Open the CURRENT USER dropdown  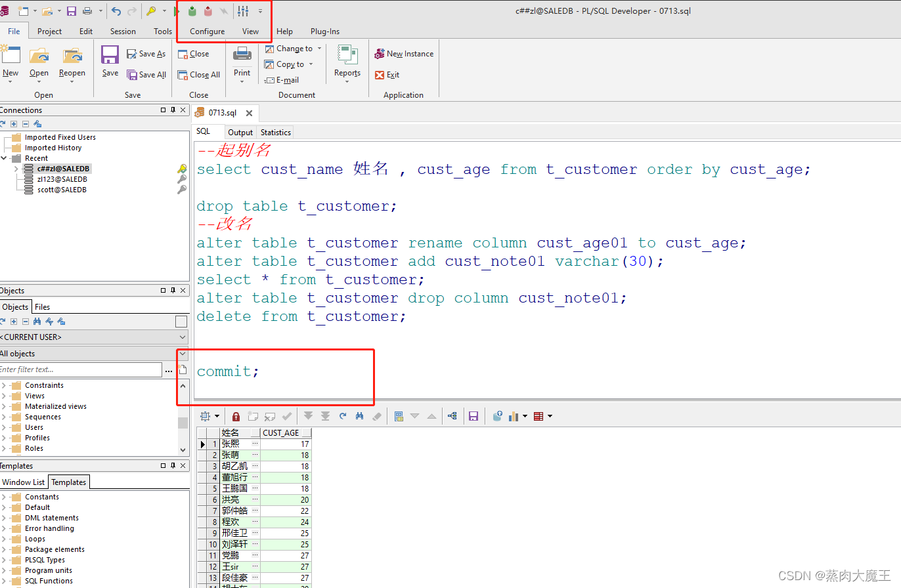pyautogui.click(x=183, y=337)
